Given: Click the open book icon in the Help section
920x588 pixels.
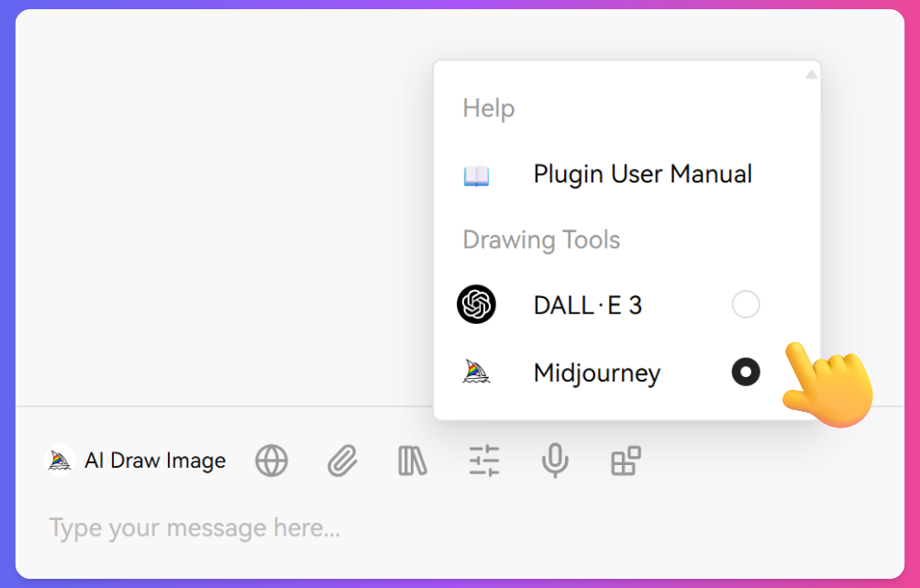Looking at the screenshot, I should [x=476, y=175].
